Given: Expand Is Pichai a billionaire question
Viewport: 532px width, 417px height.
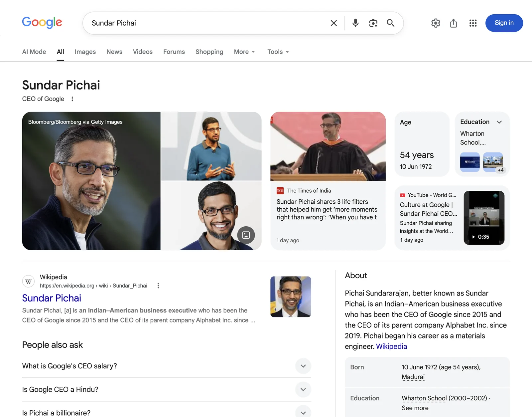Looking at the screenshot, I should click(167, 413).
